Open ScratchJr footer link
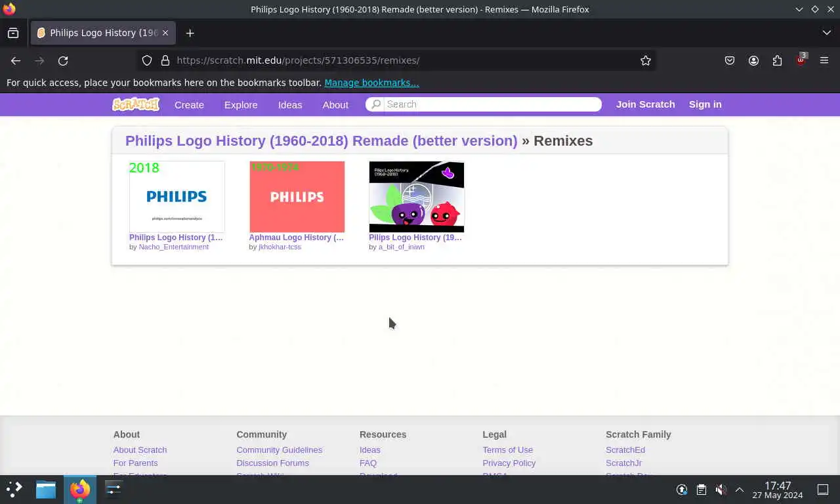 point(623,463)
